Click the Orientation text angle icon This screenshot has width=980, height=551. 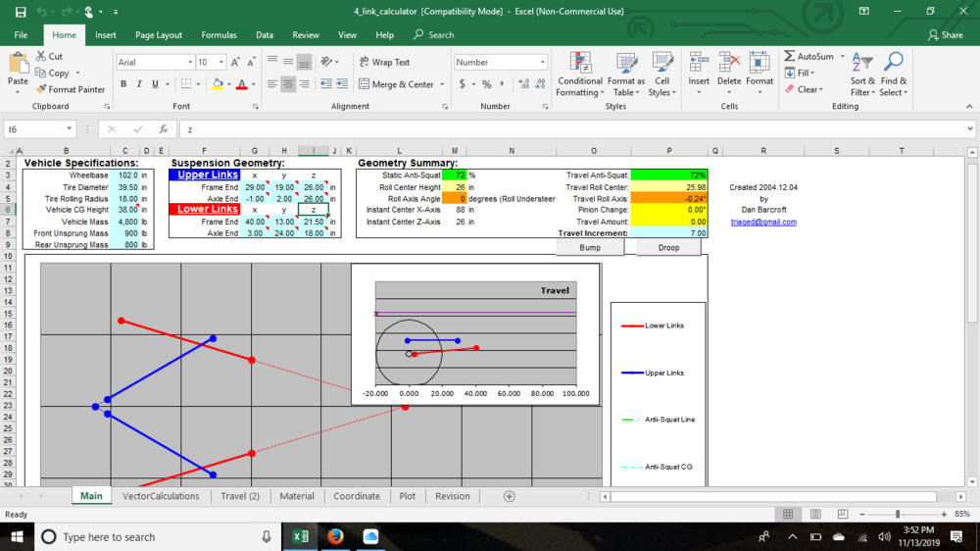coord(327,62)
